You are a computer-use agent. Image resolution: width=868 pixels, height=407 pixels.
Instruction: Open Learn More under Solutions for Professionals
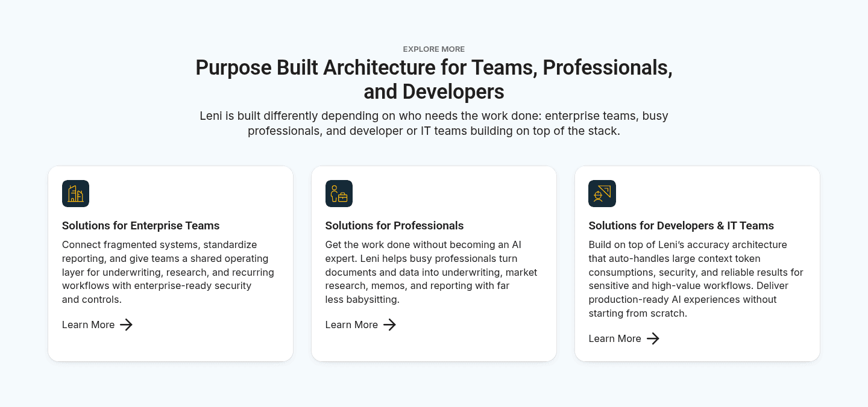(360, 325)
